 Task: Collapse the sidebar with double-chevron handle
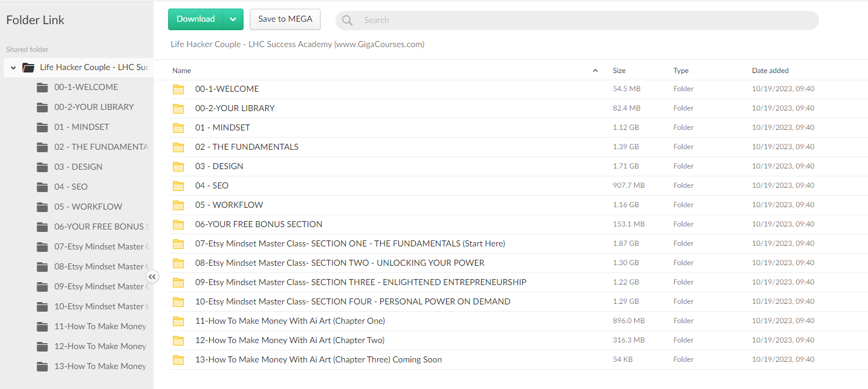coord(152,277)
